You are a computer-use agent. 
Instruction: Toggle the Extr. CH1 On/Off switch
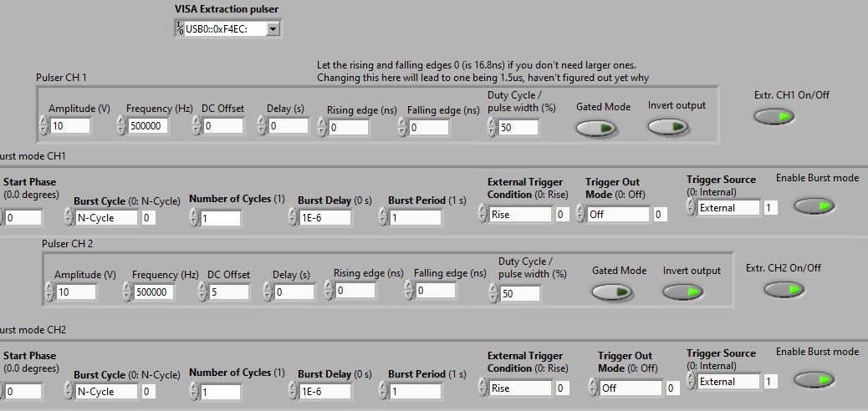pos(774,116)
